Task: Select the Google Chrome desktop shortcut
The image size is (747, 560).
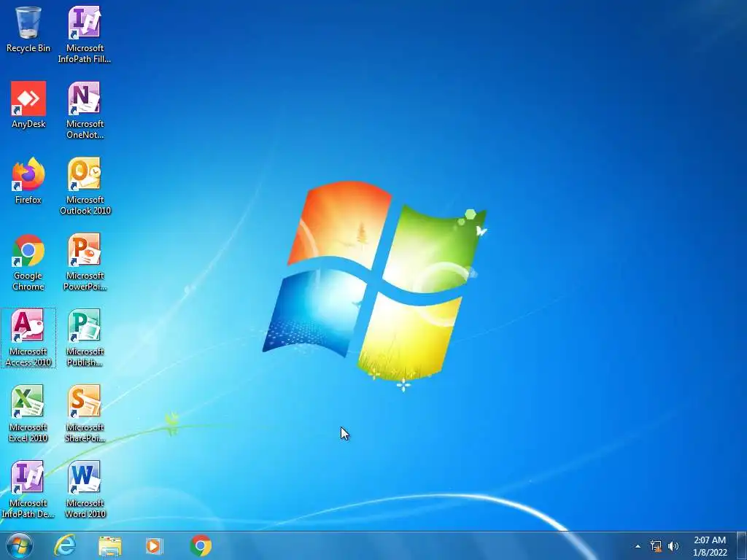Action: pos(28,262)
